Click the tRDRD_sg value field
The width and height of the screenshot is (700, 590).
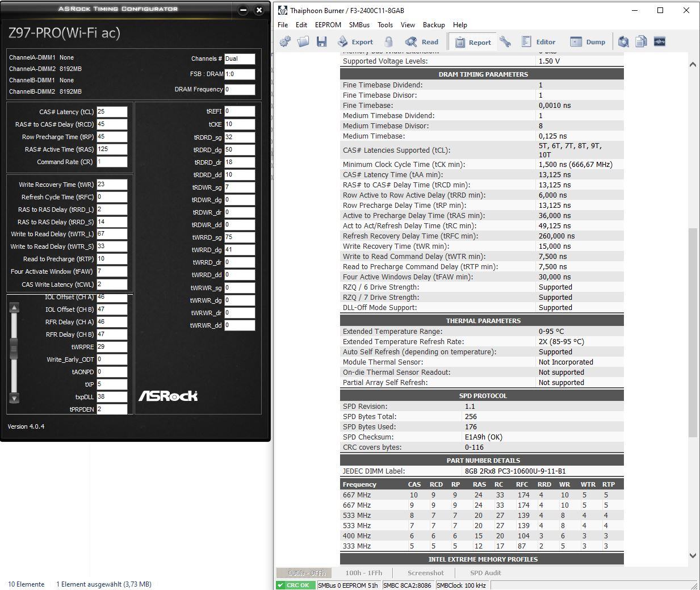click(240, 137)
